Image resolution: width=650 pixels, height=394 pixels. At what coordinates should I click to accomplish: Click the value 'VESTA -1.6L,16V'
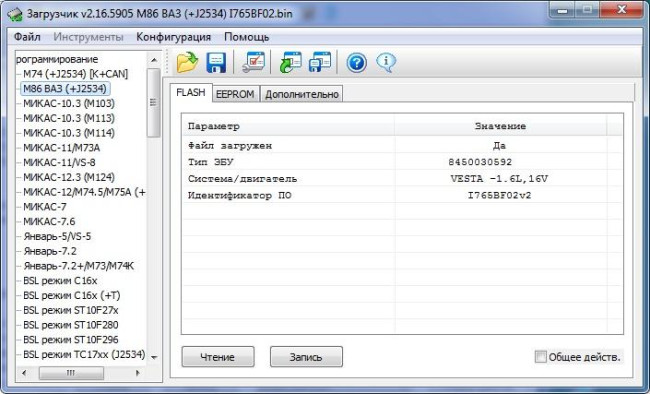click(x=499, y=179)
